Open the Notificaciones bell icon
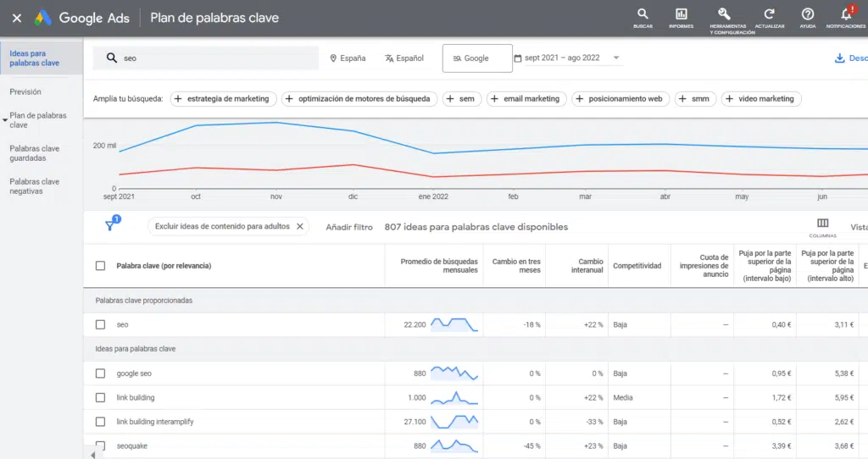 coord(845,14)
